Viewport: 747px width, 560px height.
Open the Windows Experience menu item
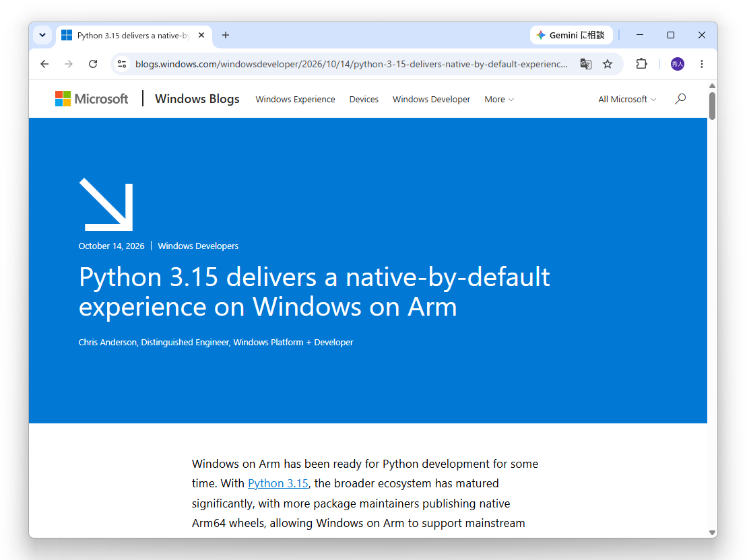[296, 100]
